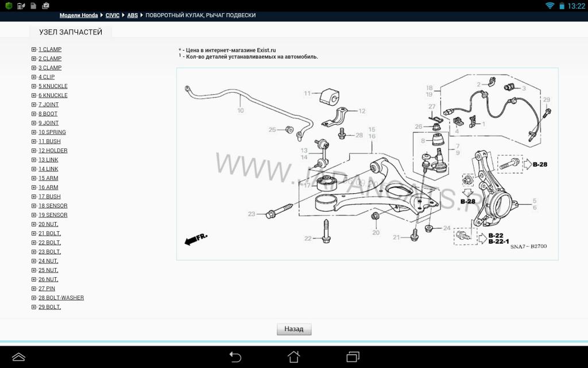
Task: Expand the plus box beside 18 SENSOR
Action: (x=34, y=206)
